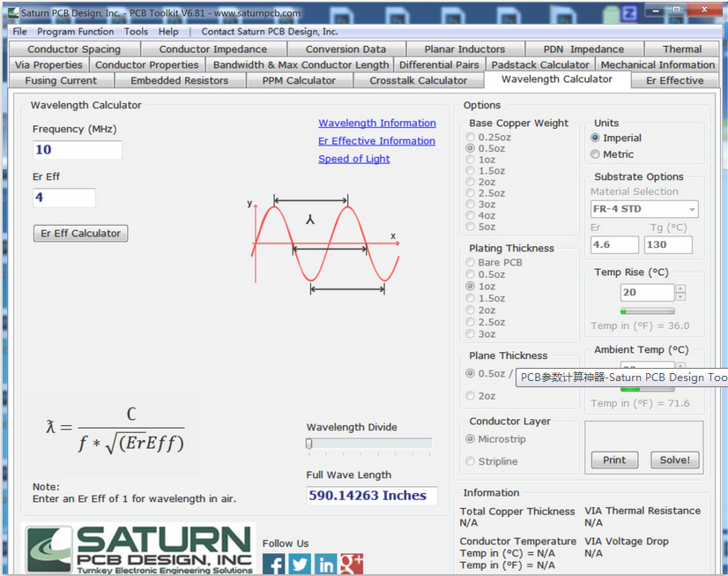Switch to Thermal tab
Viewport: 728px width, 576px height.
click(682, 49)
